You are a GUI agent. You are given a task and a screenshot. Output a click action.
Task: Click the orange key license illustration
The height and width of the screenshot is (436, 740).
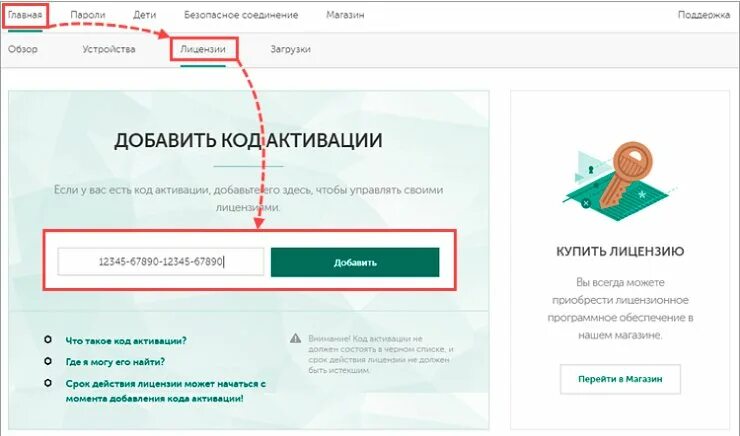tap(620, 180)
